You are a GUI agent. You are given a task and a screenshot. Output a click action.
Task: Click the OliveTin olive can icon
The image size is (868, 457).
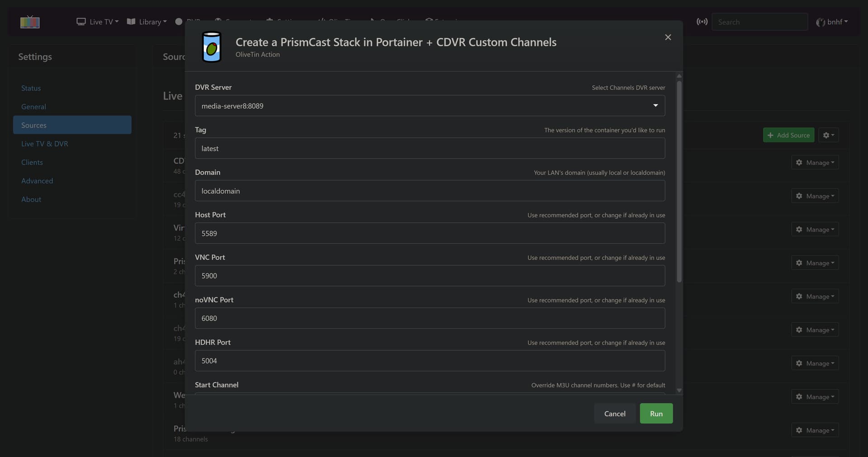tap(211, 47)
